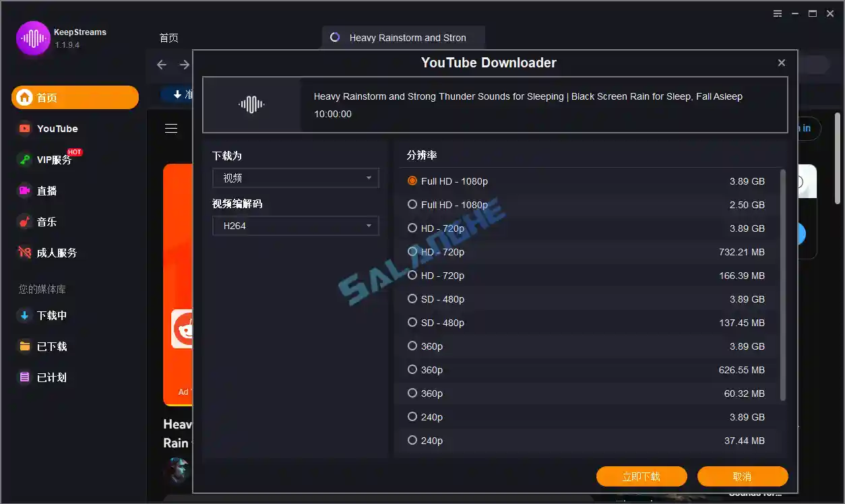This screenshot has height=504, width=845.
Task: Click the 10:00:00 duration text
Action: click(x=333, y=114)
